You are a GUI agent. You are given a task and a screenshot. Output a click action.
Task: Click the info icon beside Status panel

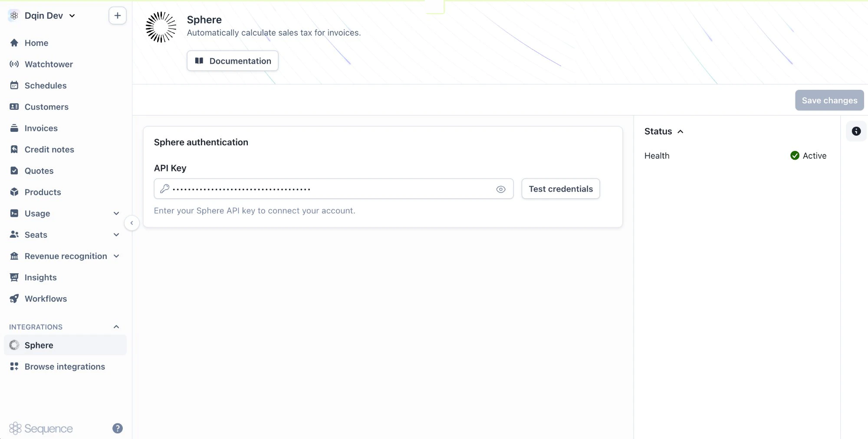pyautogui.click(x=856, y=131)
